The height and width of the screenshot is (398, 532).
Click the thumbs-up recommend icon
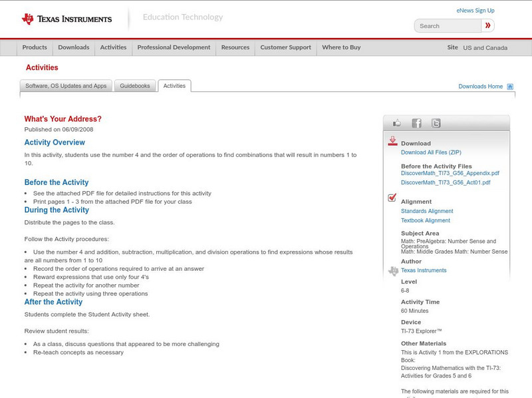click(396, 122)
